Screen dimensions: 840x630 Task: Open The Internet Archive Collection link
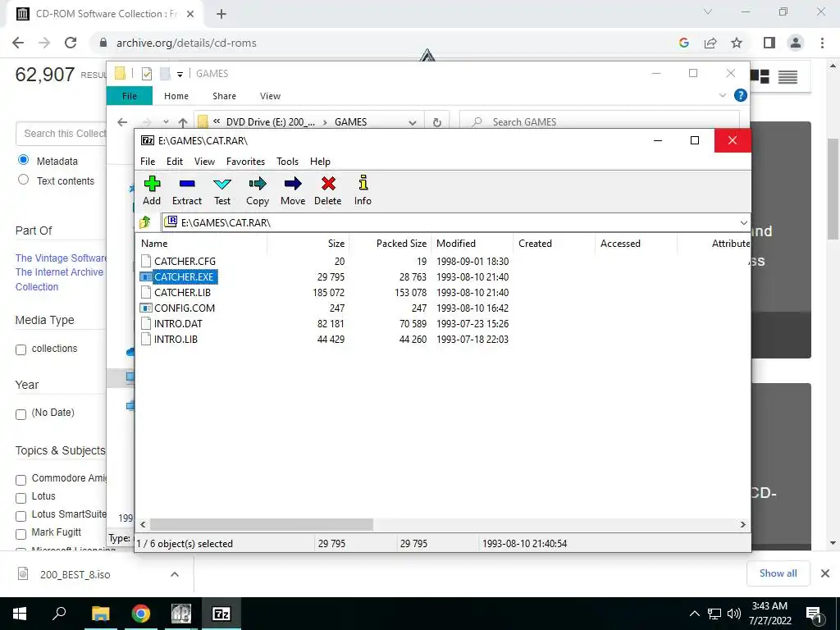pos(59,279)
